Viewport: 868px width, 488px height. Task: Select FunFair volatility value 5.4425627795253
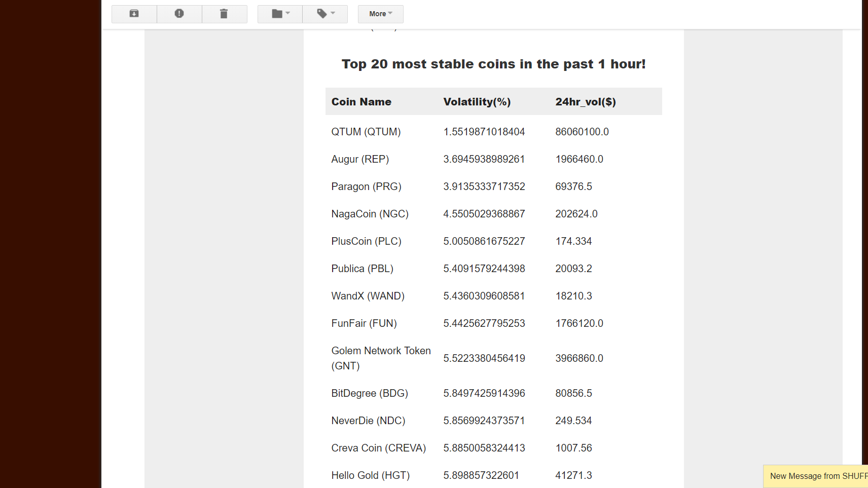[x=484, y=323]
